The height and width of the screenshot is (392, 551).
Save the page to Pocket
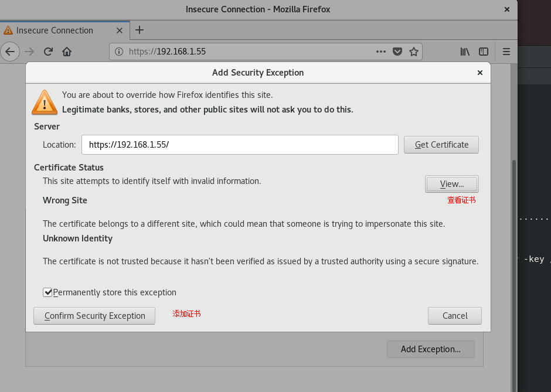[397, 52]
